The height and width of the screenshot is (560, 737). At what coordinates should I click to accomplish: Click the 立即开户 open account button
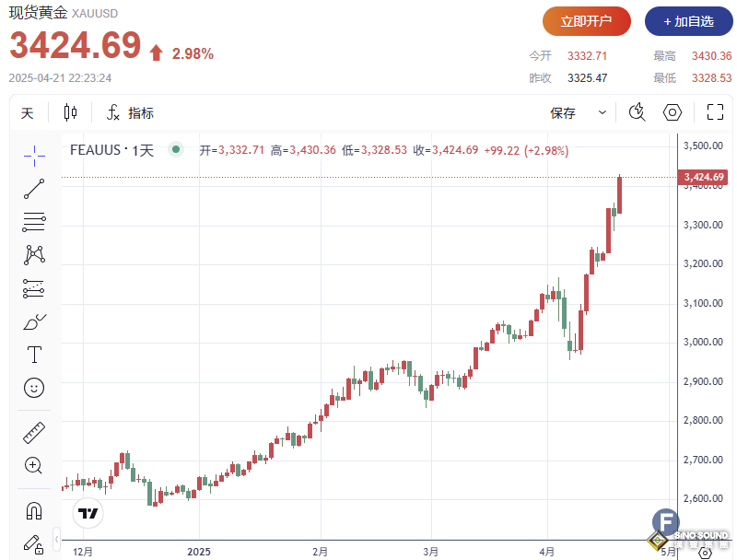point(587,21)
